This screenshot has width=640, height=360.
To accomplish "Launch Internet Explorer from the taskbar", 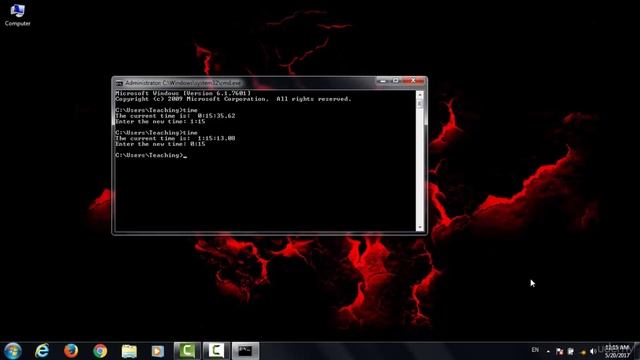I will 42,351.
